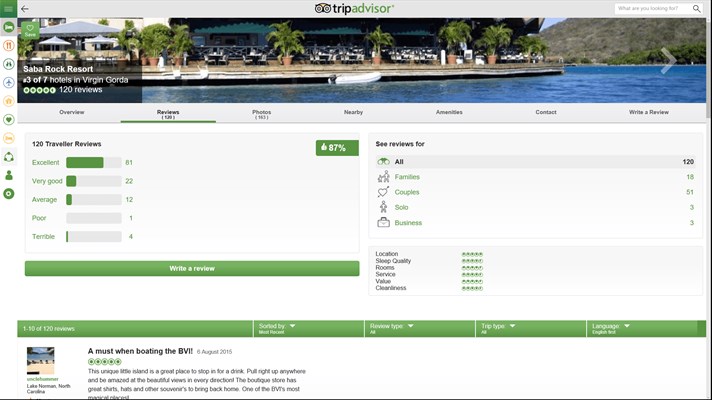Save Saba Rock Resort with heart button
This screenshot has height=400, width=712.
pos(30,30)
